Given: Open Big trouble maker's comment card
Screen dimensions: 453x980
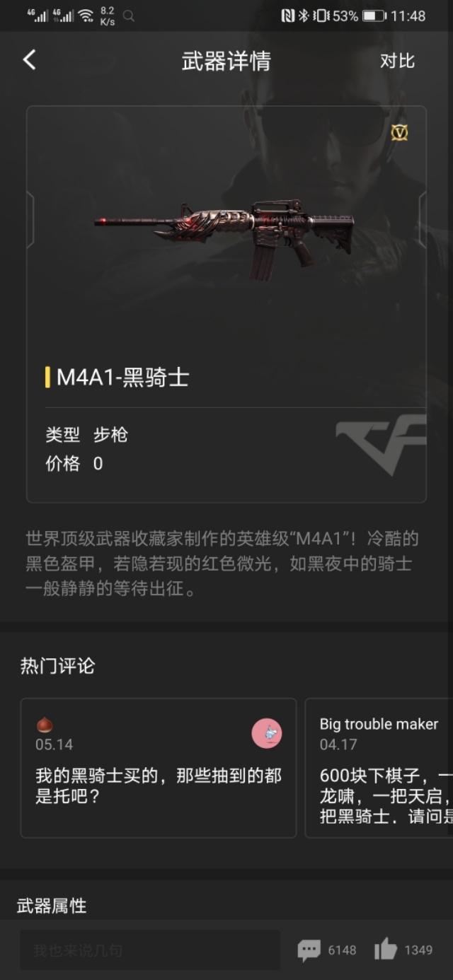Looking at the screenshot, I should [x=379, y=768].
